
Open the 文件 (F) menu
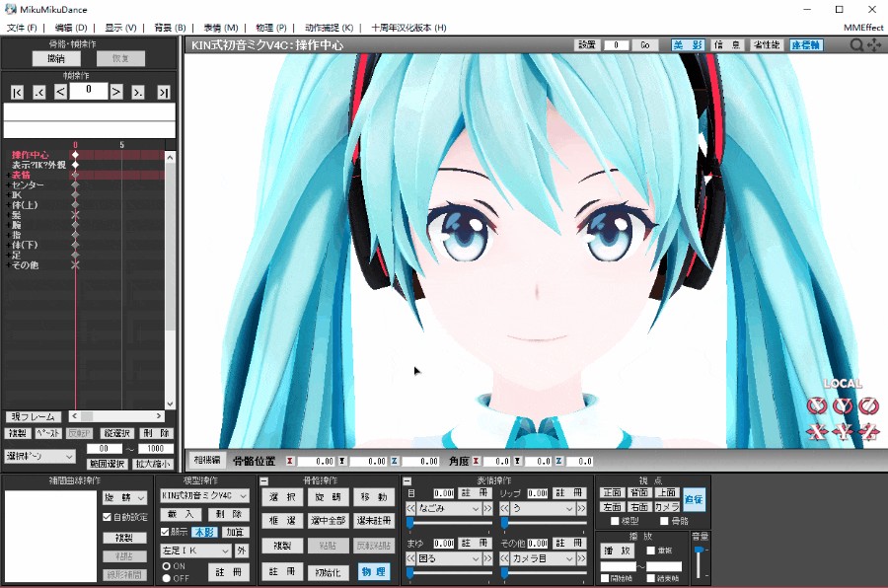(x=22, y=28)
